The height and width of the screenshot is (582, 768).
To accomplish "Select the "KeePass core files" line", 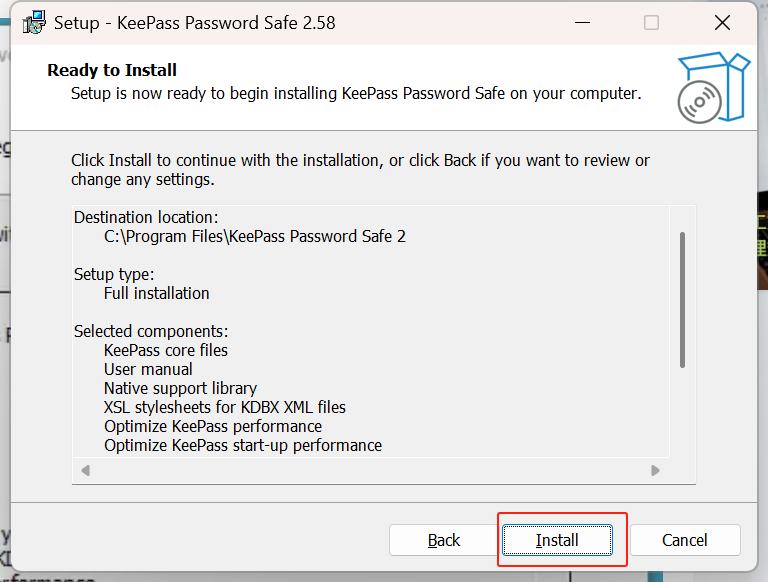I will point(165,351).
